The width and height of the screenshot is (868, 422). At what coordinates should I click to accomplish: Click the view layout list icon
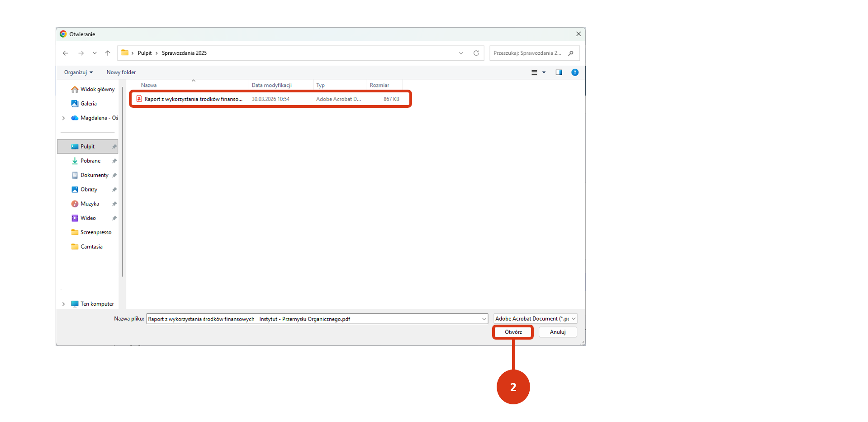click(x=534, y=72)
